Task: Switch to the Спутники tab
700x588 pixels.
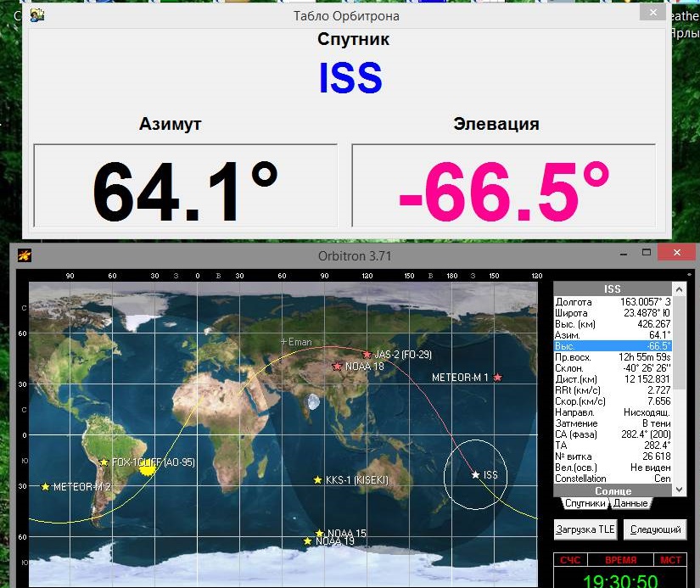Action: [x=585, y=503]
